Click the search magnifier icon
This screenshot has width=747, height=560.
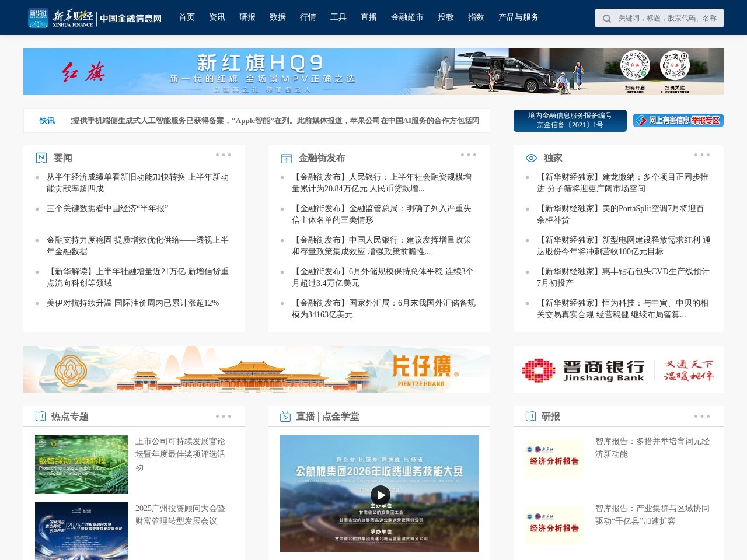607,18
